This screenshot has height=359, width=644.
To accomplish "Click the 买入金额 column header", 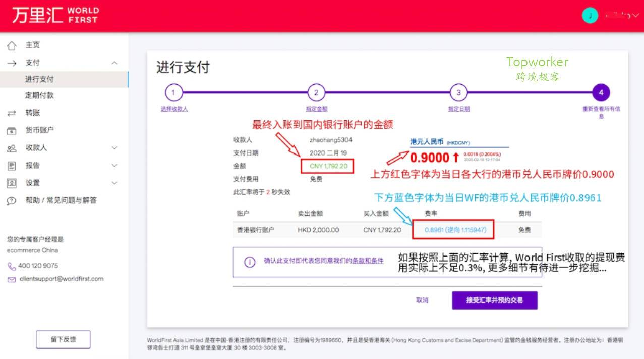I will coord(376,214).
